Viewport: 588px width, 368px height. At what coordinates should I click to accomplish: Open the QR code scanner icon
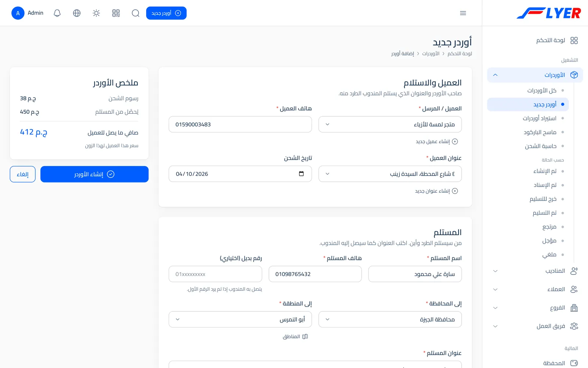(x=116, y=13)
